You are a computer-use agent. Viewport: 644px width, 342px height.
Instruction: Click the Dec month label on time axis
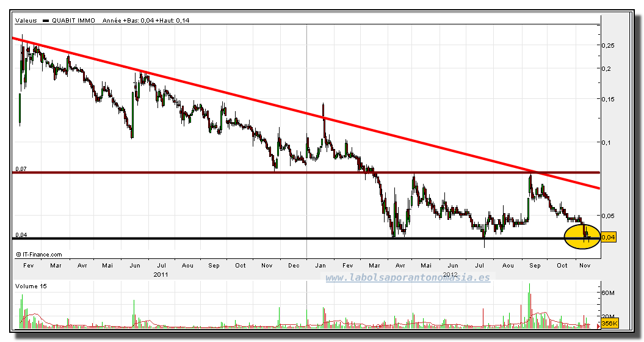point(294,266)
